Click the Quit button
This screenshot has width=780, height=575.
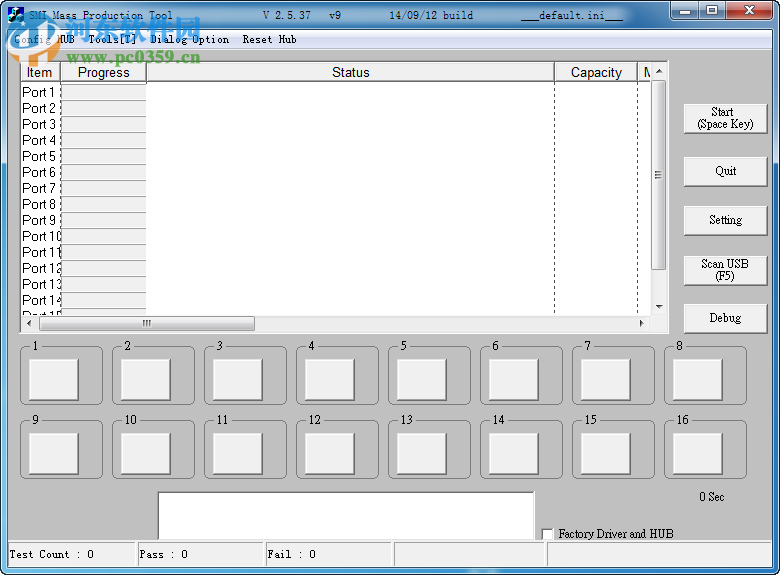pos(725,172)
